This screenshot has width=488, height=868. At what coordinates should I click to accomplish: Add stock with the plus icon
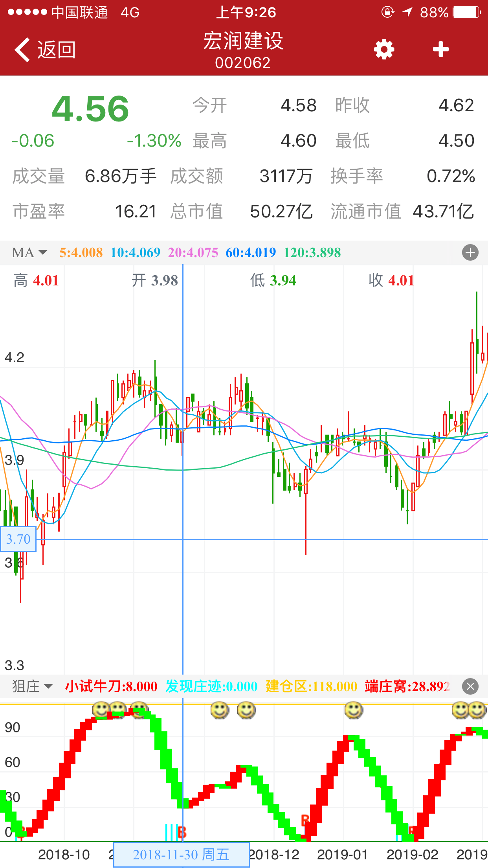[x=440, y=50]
